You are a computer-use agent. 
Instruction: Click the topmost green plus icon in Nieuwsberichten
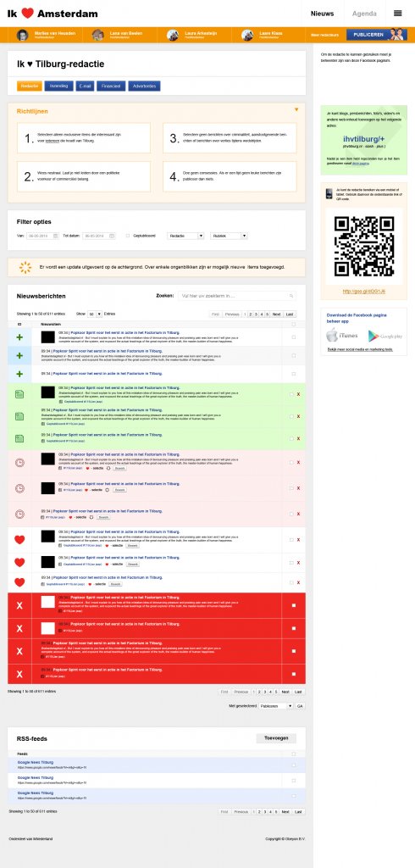click(x=19, y=337)
